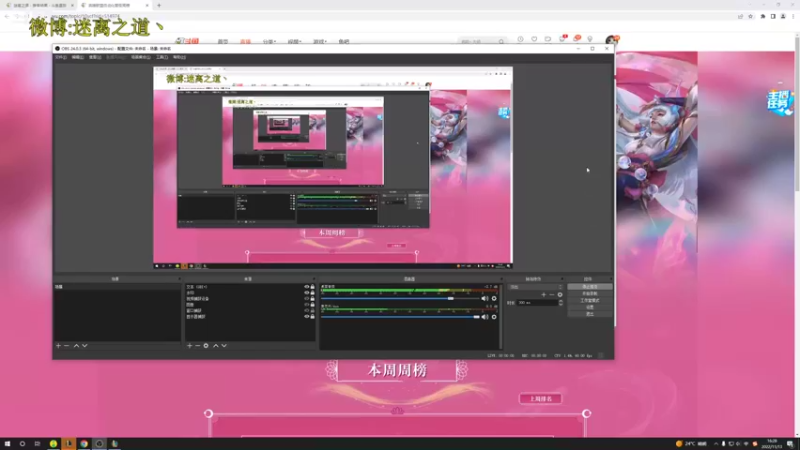Click the transition duration spinner arrows
800x450 pixels.
(x=561, y=303)
